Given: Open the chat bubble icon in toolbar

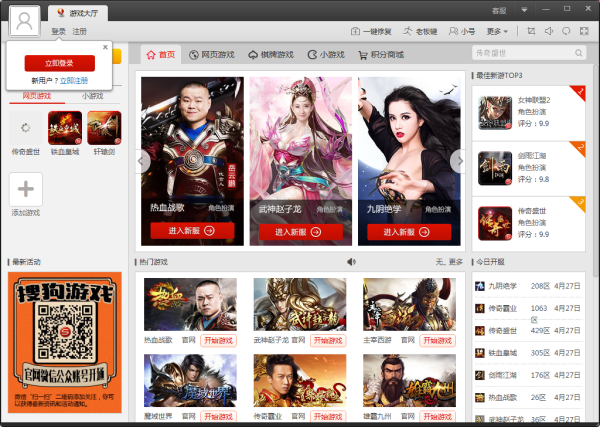Looking at the screenshot, I should pos(566,31).
